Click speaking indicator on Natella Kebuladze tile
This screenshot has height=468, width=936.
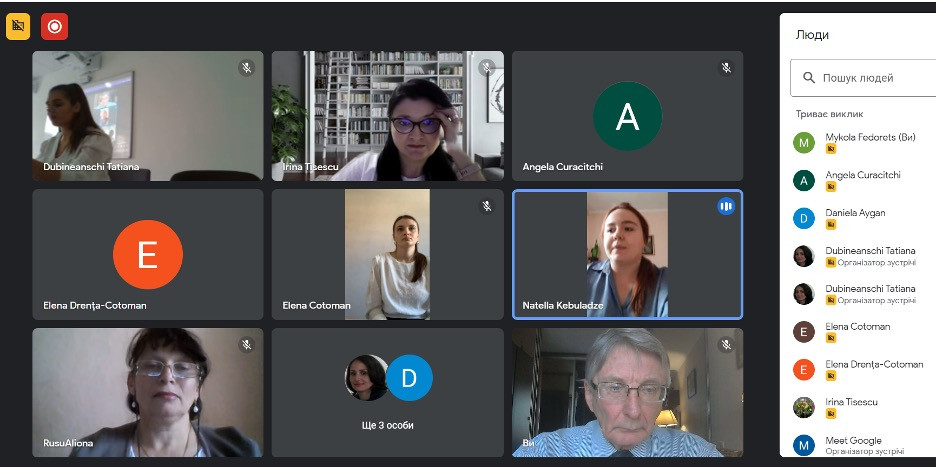[x=726, y=206]
